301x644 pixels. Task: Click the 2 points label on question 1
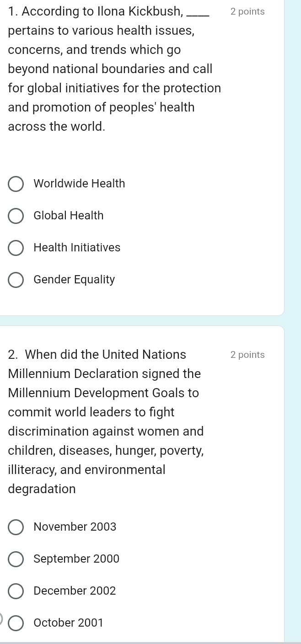pyautogui.click(x=247, y=11)
